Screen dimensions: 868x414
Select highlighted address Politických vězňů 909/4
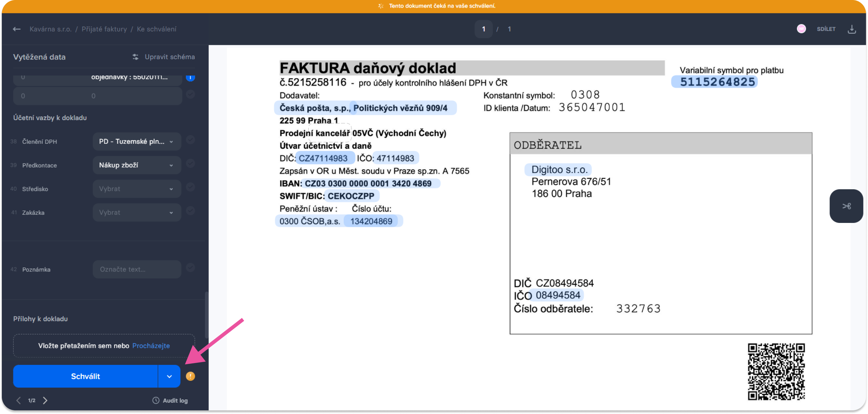pos(403,108)
